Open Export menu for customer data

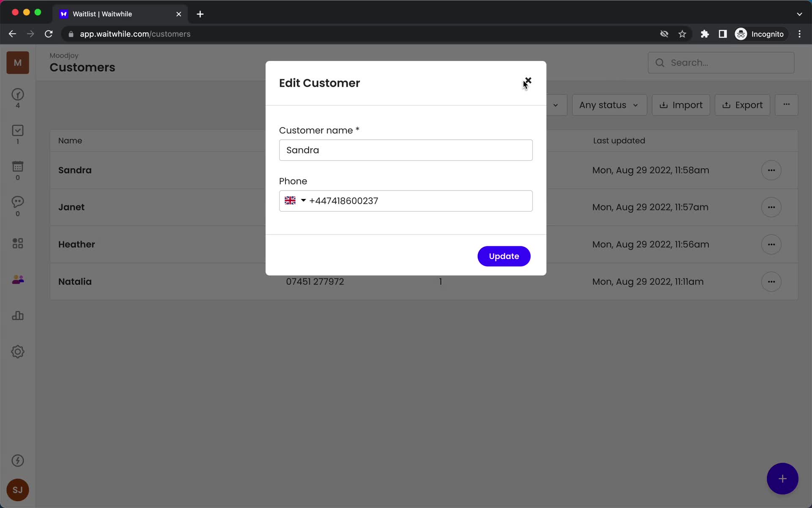(x=743, y=105)
